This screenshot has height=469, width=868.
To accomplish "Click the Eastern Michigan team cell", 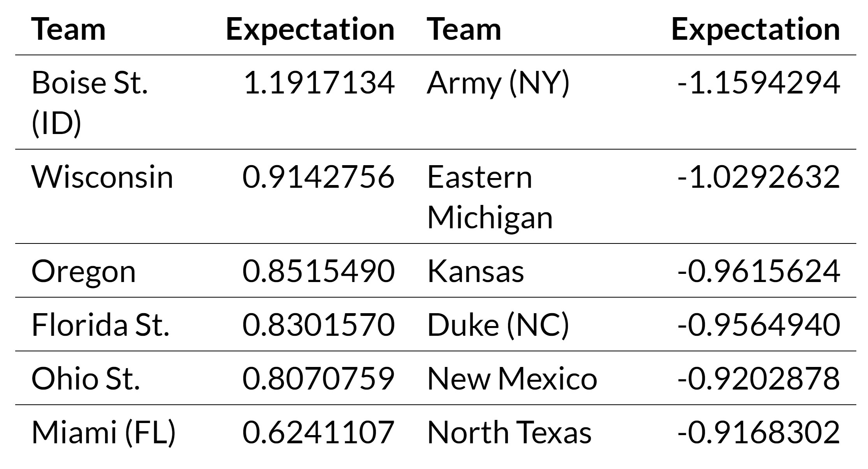I will click(490, 197).
